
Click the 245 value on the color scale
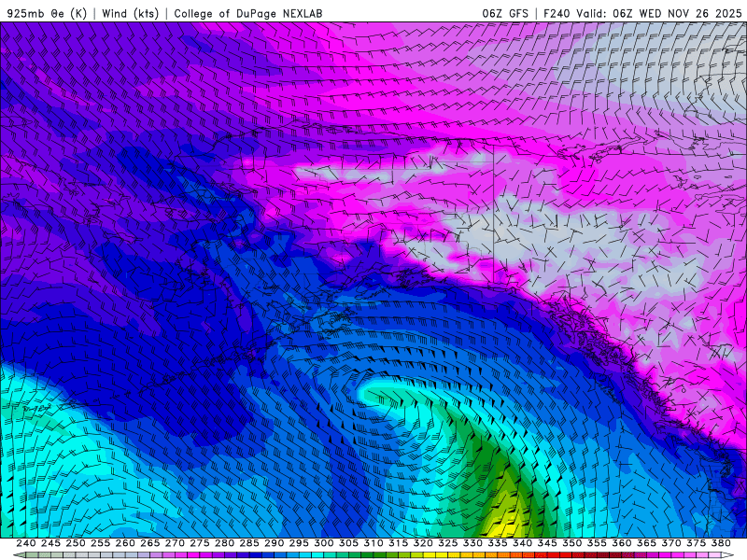[x=50, y=543]
